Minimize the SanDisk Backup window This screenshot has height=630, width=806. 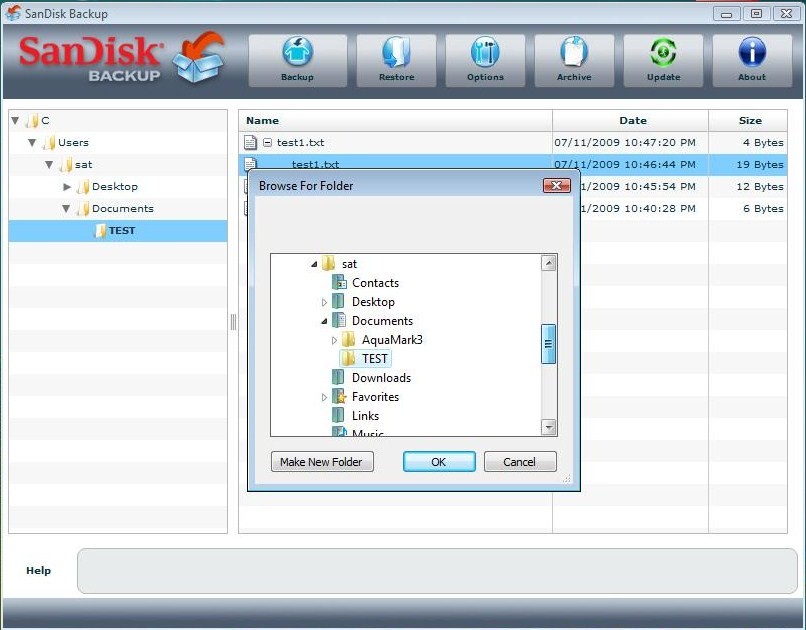(726, 14)
